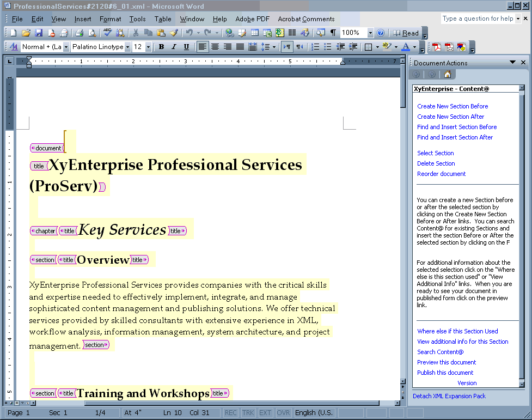Click Publish this document link
The width and height of the screenshot is (532, 420).
click(445, 373)
